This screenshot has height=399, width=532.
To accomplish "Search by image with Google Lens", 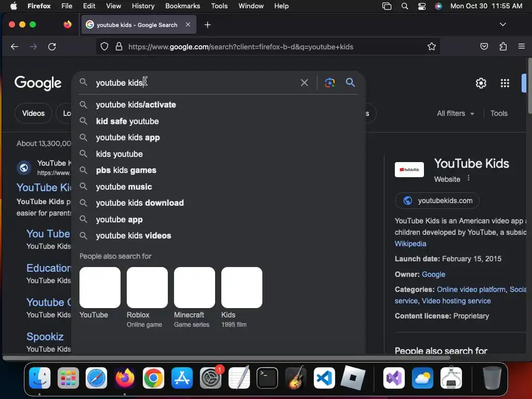I will 329,83.
